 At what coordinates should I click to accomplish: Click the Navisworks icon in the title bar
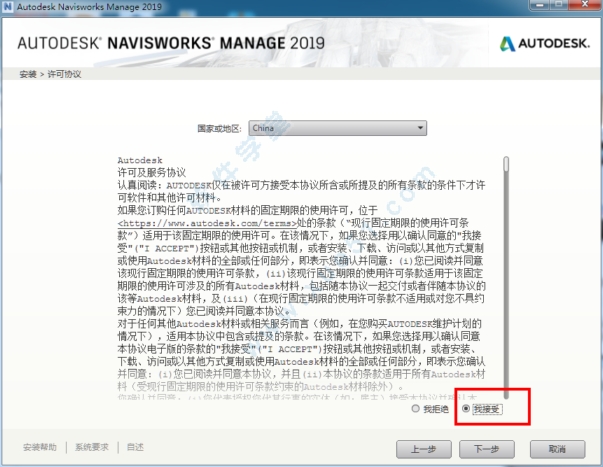[7, 7]
